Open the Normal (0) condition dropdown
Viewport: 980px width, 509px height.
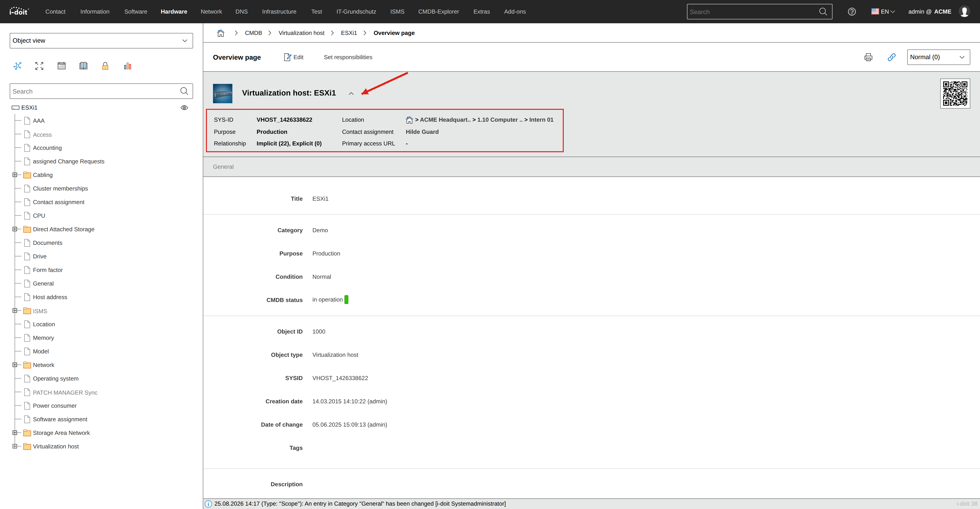pyautogui.click(x=939, y=57)
